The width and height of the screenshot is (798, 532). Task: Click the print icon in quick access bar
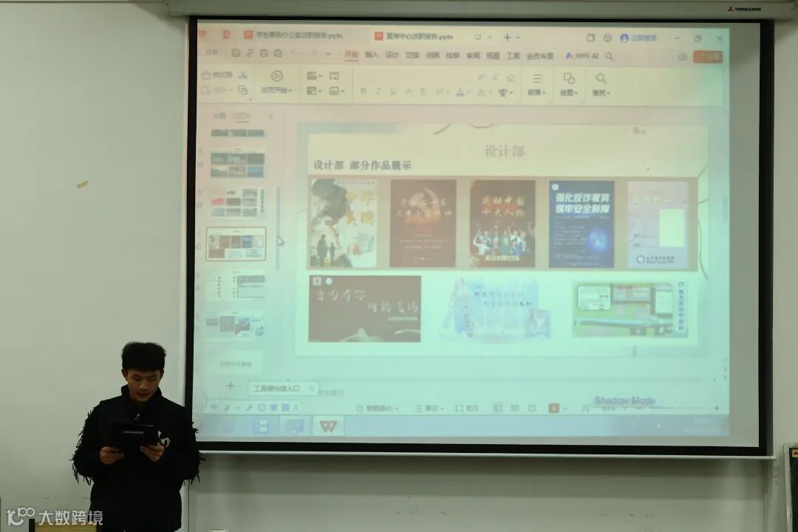(264, 53)
